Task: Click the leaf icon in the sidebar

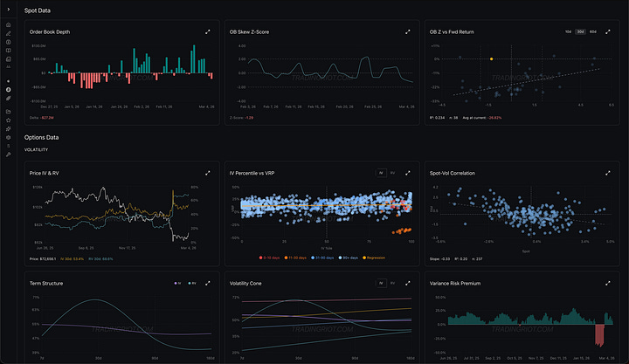Action: (9, 99)
